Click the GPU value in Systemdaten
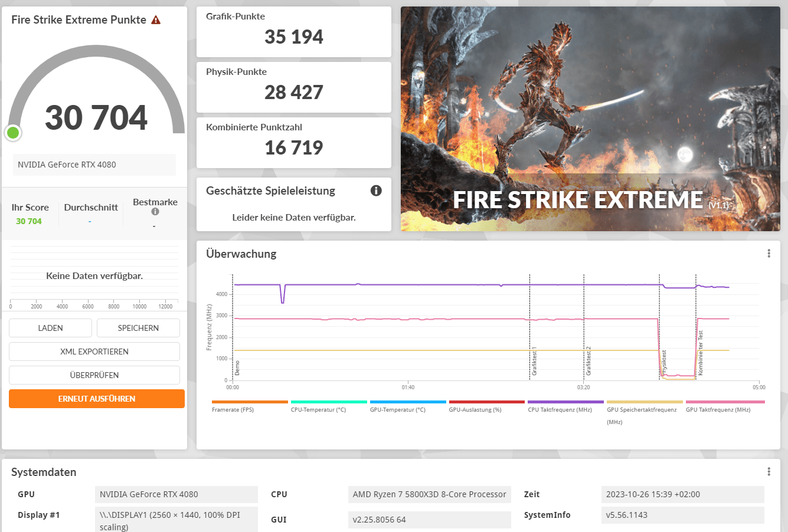Image resolution: width=788 pixels, height=532 pixels. coord(176,494)
